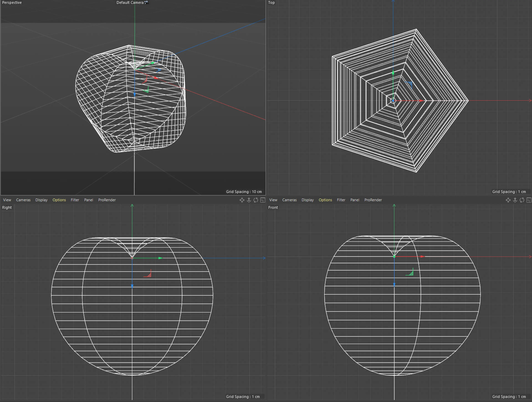Open ProRender menu in the Front viewport
The height and width of the screenshot is (402, 532).
(373, 200)
